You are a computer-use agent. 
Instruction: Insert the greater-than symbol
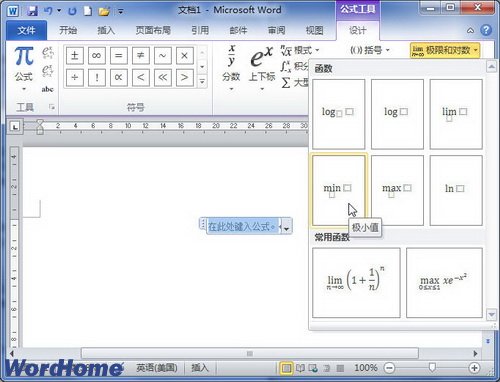(184, 77)
